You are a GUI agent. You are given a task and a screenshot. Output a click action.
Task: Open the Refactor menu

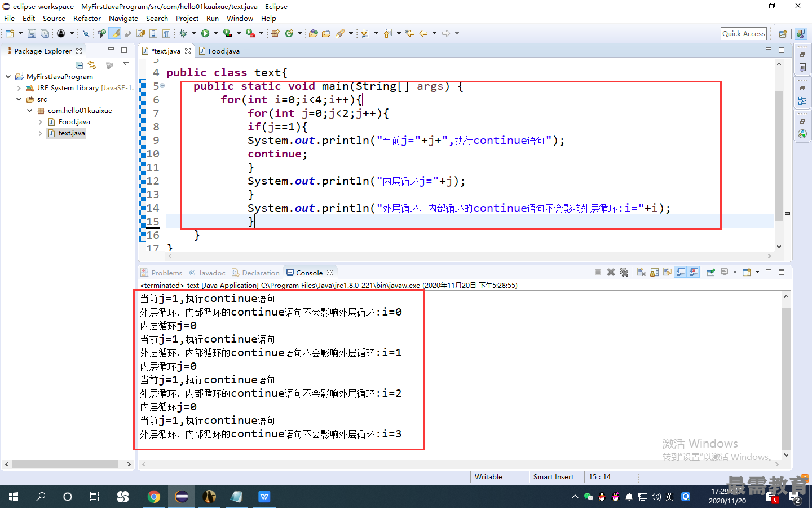[87, 18]
